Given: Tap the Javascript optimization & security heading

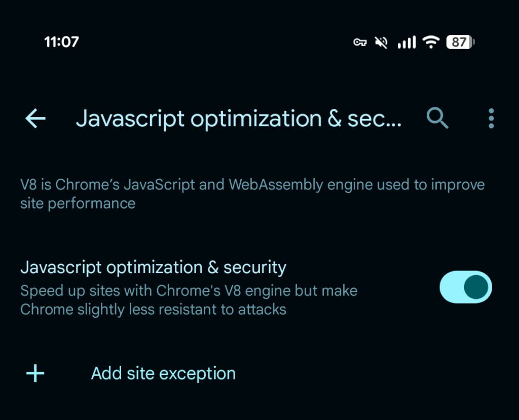Looking at the screenshot, I should pos(152,267).
